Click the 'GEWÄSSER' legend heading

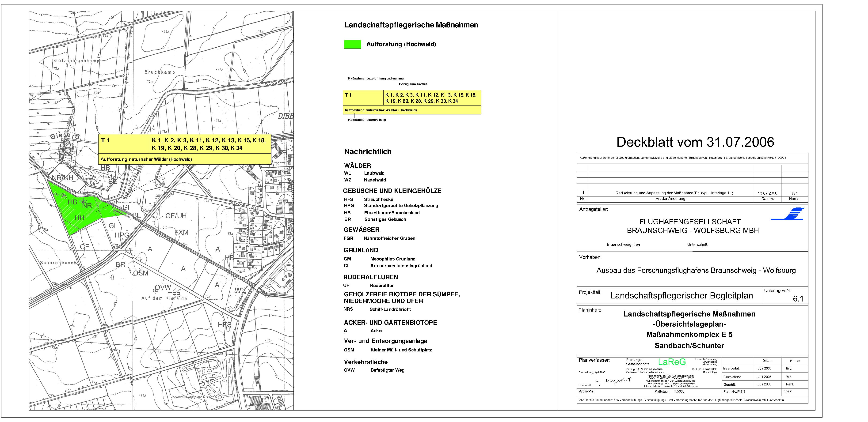pos(362,230)
